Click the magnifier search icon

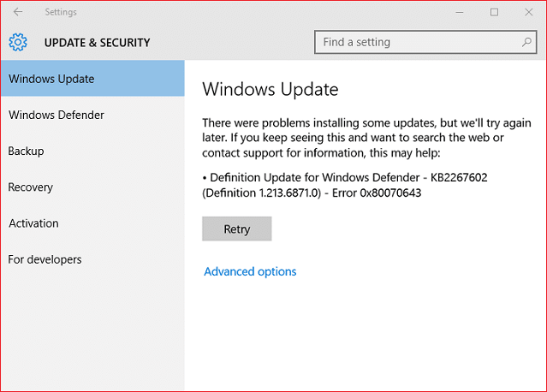[526, 42]
